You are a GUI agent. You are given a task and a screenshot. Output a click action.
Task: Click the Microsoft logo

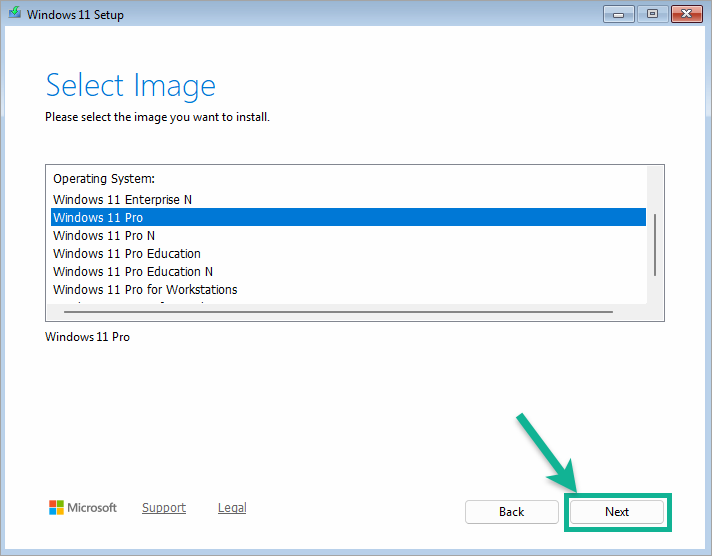pos(83,507)
